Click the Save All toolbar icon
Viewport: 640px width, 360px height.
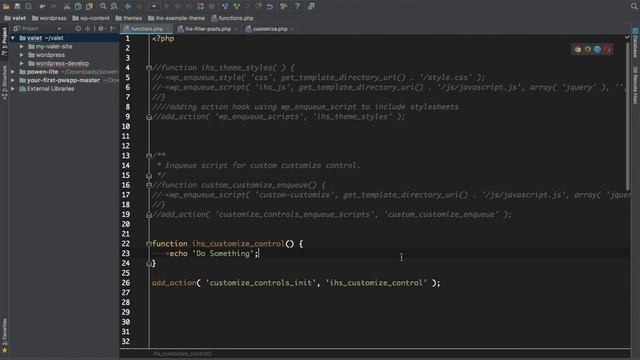[18, 6]
